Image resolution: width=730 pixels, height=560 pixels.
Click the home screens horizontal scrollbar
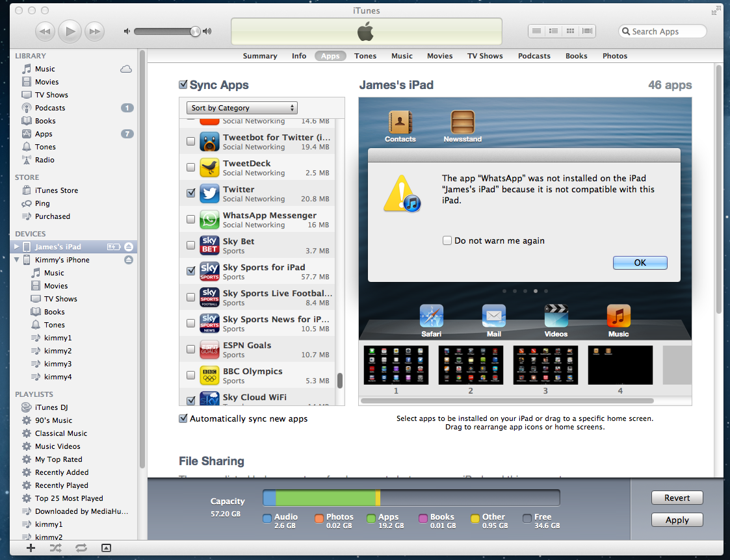coord(507,400)
